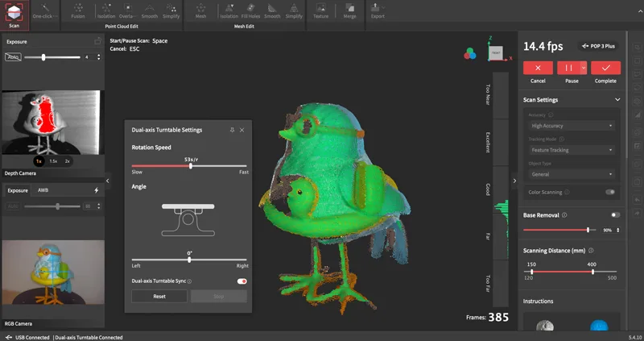Apply Smooth under Mesh Edit
The height and width of the screenshot is (341, 644).
pyautogui.click(x=272, y=11)
